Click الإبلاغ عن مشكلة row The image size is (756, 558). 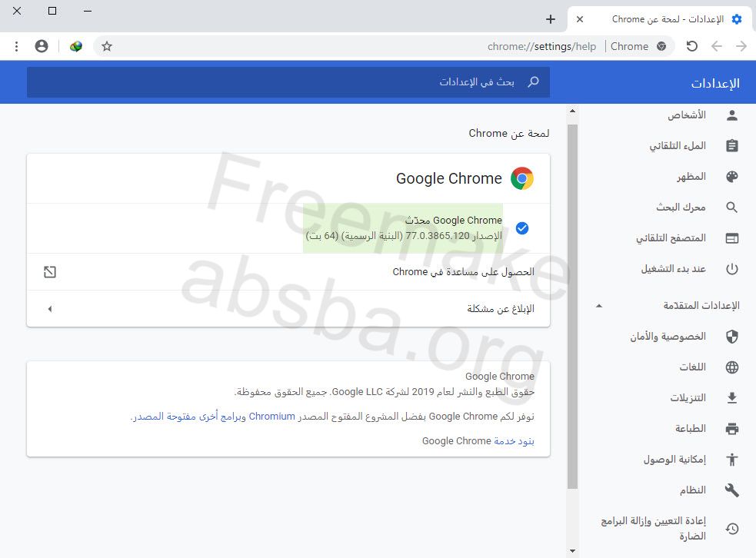tap(288, 309)
